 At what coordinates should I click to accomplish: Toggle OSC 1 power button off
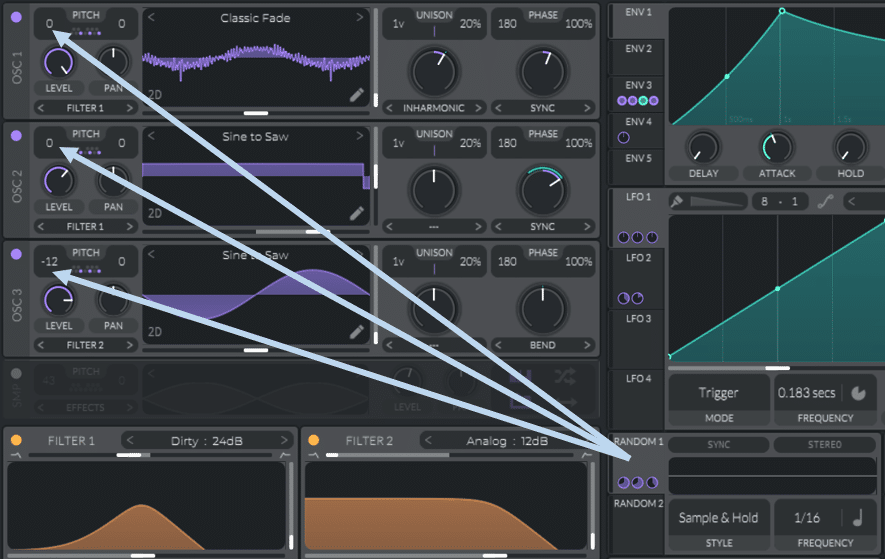[x=16, y=17]
